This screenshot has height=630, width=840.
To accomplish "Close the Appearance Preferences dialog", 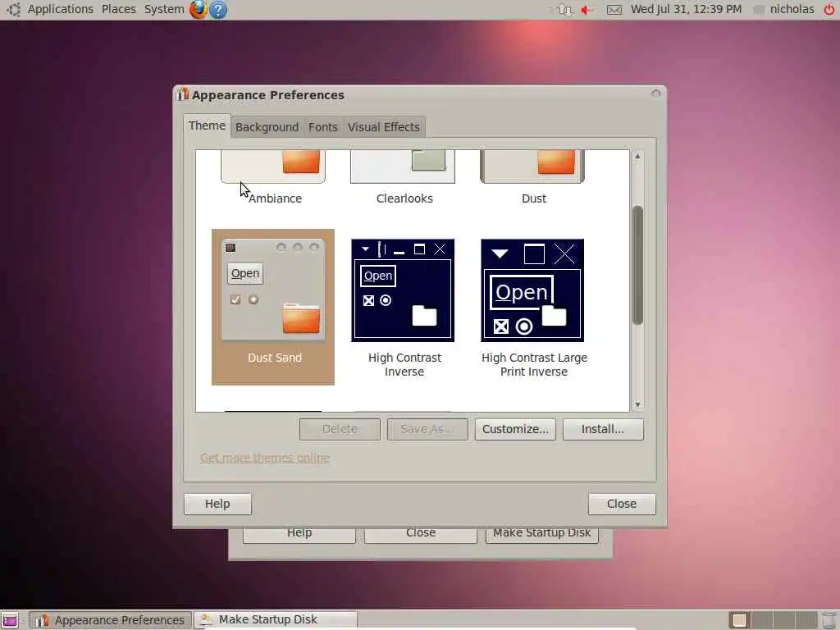I will tap(622, 504).
